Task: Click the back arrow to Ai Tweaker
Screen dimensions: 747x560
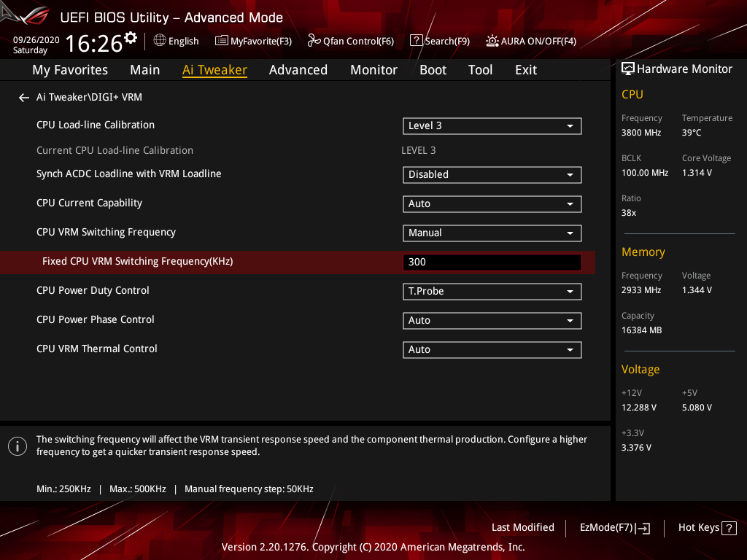Action: point(24,98)
